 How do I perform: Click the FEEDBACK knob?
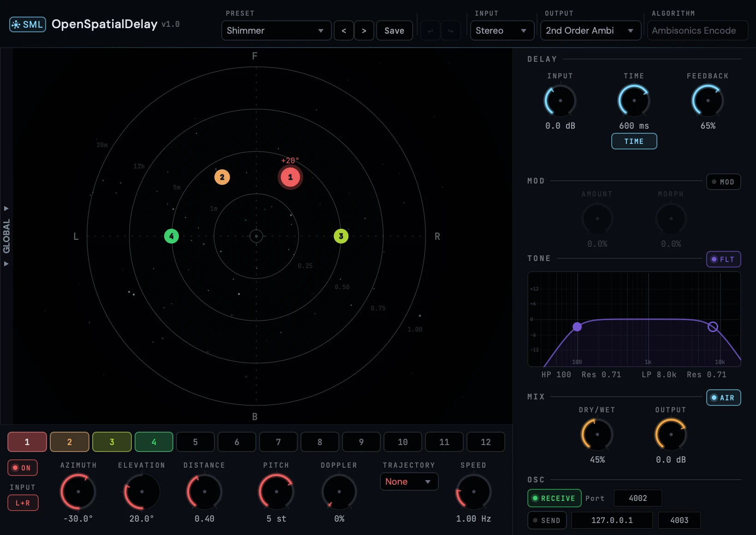click(708, 101)
